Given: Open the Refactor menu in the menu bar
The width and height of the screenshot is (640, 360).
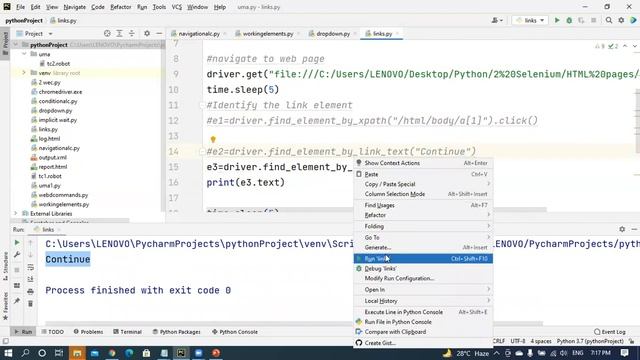Looking at the screenshot, I should (121, 7).
